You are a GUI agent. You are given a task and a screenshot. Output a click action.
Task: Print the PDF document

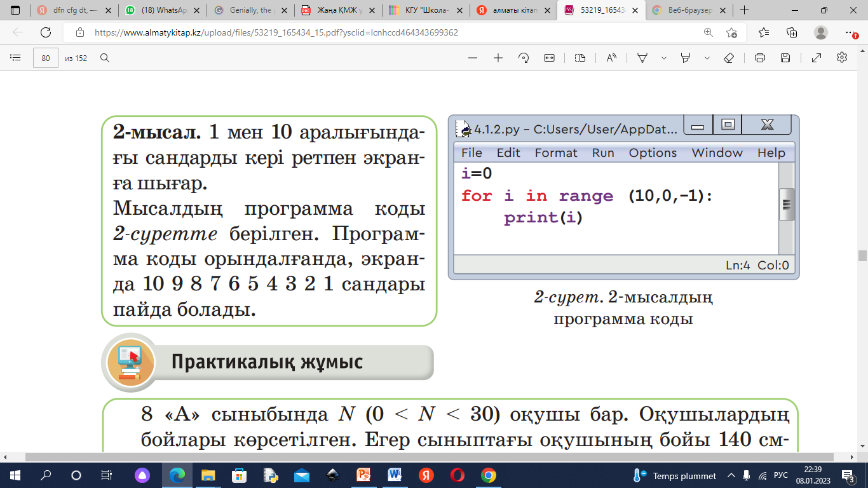[x=759, y=58]
